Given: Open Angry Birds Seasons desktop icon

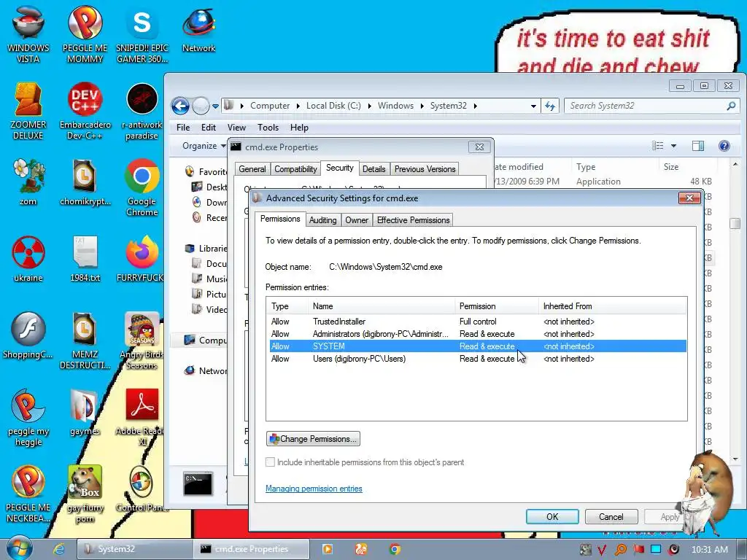Looking at the screenshot, I should (142, 341).
